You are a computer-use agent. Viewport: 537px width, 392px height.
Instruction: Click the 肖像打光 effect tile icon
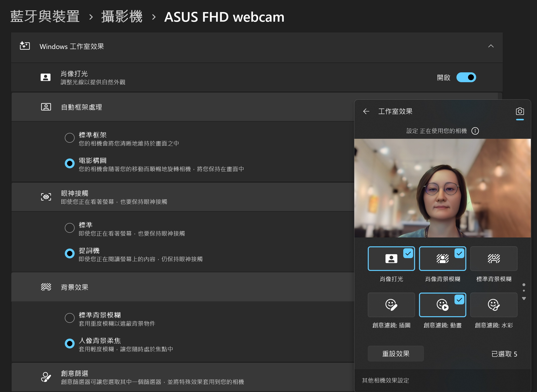pos(391,259)
